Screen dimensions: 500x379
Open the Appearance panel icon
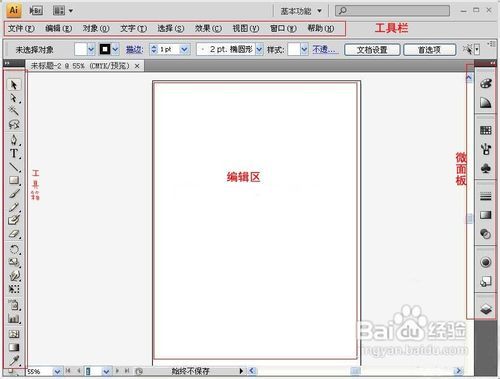click(485, 262)
